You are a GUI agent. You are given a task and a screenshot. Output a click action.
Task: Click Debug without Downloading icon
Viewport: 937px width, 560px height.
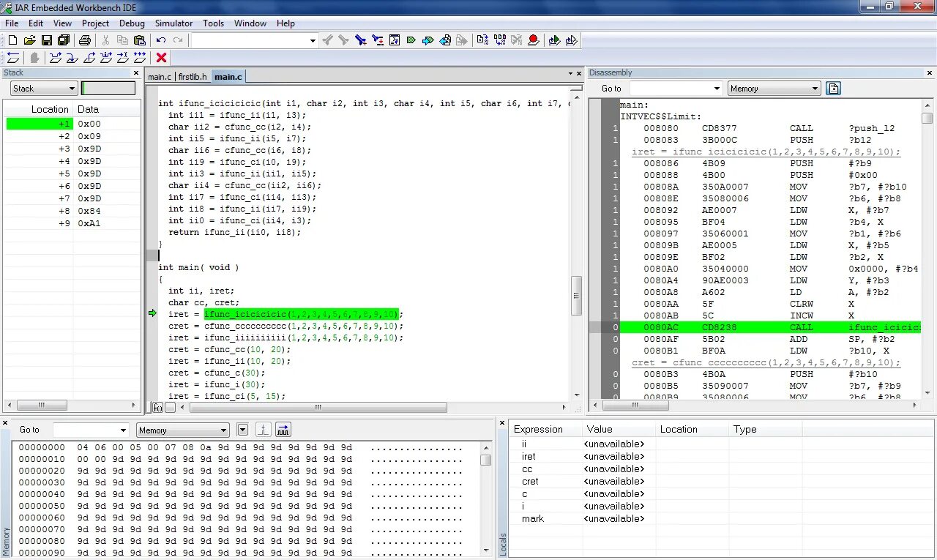571,40
